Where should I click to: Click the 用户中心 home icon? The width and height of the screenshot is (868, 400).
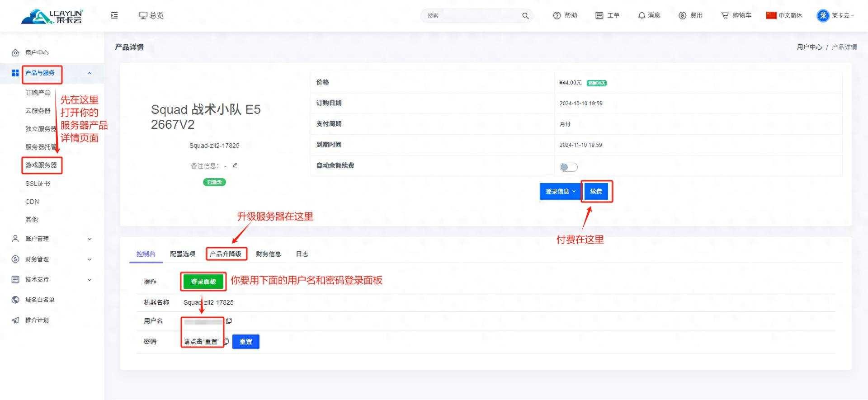[x=15, y=52]
